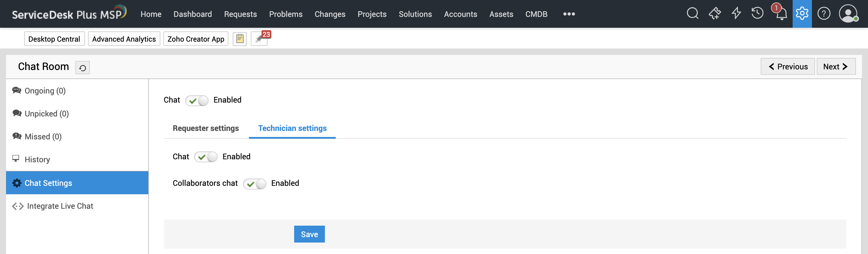This screenshot has width=868, height=254.
Task: Toggle the main Chat enabled switch
Action: click(x=197, y=100)
